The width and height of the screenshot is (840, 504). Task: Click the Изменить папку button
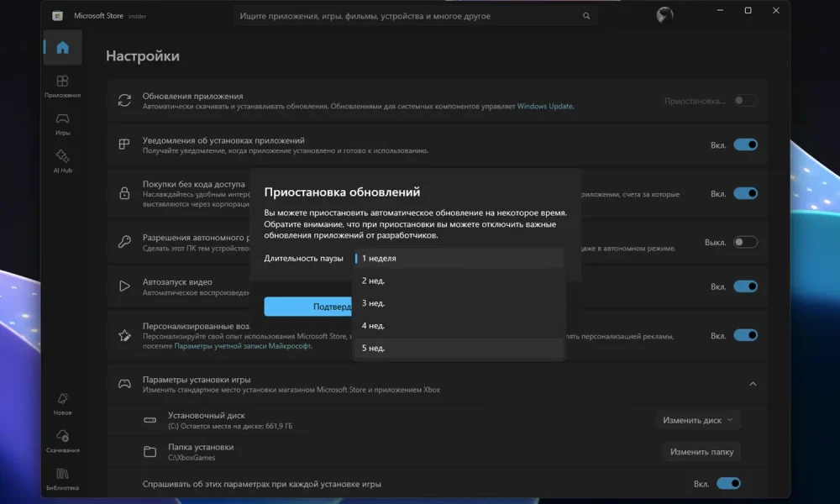(x=701, y=452)
